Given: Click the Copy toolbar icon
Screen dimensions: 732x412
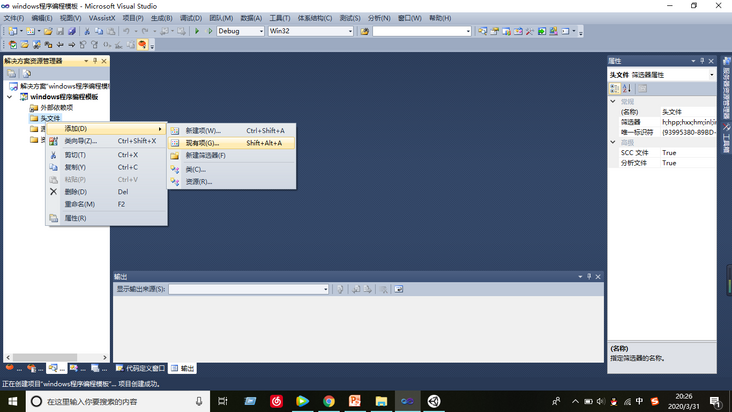Looking at the screenshot, I should (99, 31).
